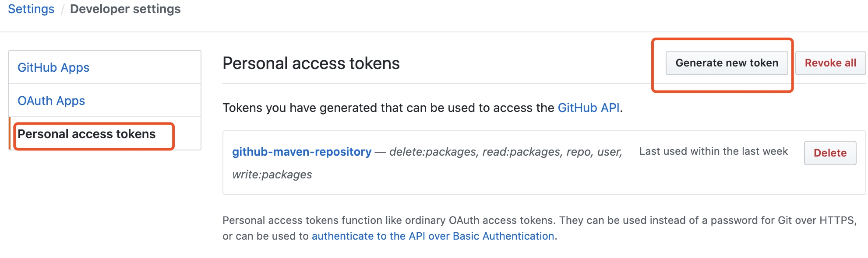This screenshot has width=868, height=258.
Task: Click the write:packages scope text
Action: pos(272,174)
